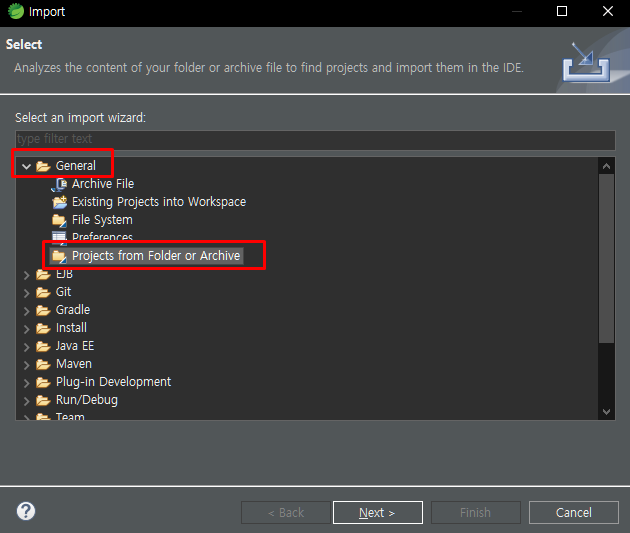Select the General tree label
This screenshot has height=533, width=630.
click(x=76, y=166)
